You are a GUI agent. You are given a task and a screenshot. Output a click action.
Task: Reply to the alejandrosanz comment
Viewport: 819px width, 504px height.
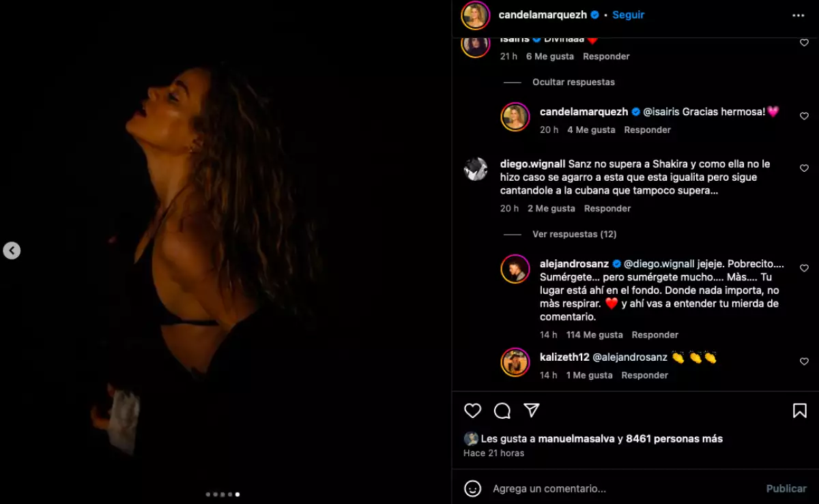coord(655,335)
